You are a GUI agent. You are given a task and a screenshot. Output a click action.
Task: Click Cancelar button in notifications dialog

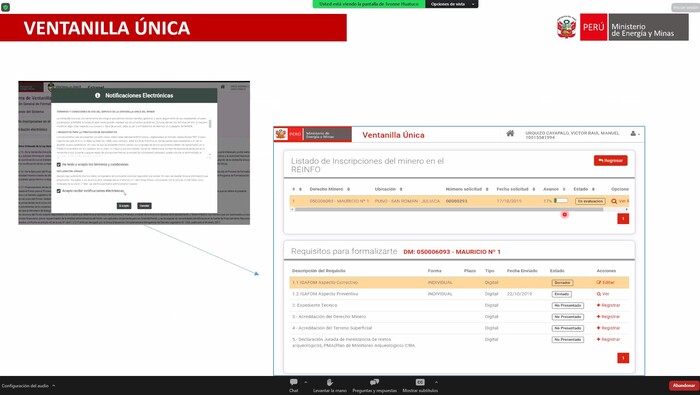click(x=144, y=206)
